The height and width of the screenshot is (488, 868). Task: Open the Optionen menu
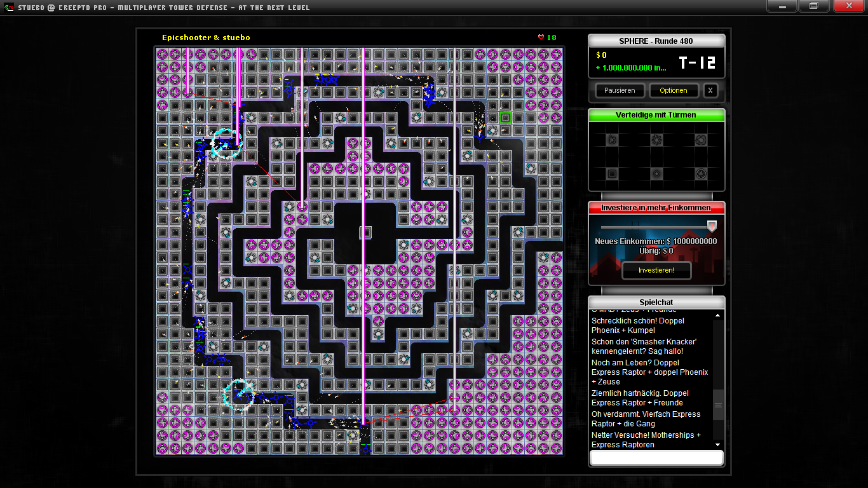[674, 90]
